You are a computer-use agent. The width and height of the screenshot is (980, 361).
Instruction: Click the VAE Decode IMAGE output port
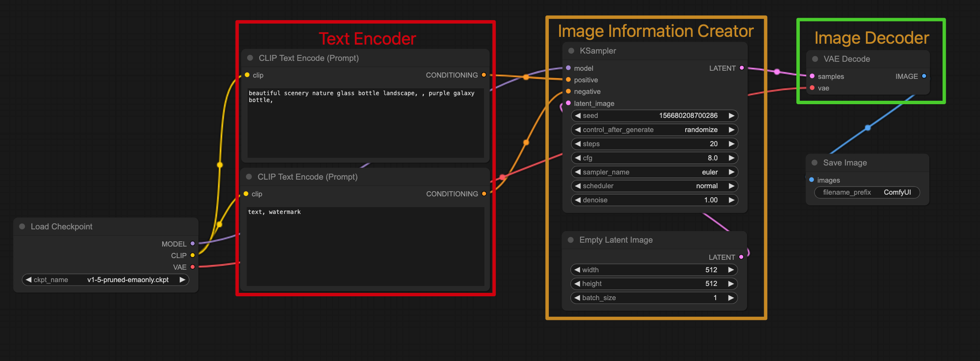[x=924, y=76]
